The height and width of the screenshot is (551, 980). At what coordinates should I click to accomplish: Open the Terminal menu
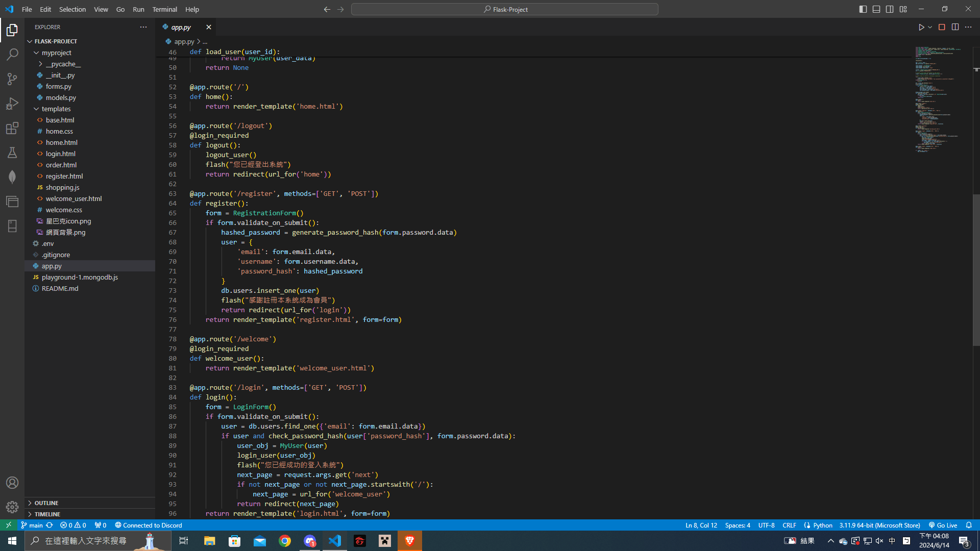[x=164, y=9]
